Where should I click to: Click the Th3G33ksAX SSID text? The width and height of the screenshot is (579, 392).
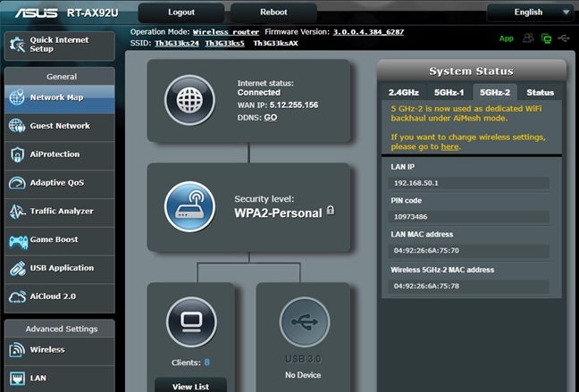275,43
